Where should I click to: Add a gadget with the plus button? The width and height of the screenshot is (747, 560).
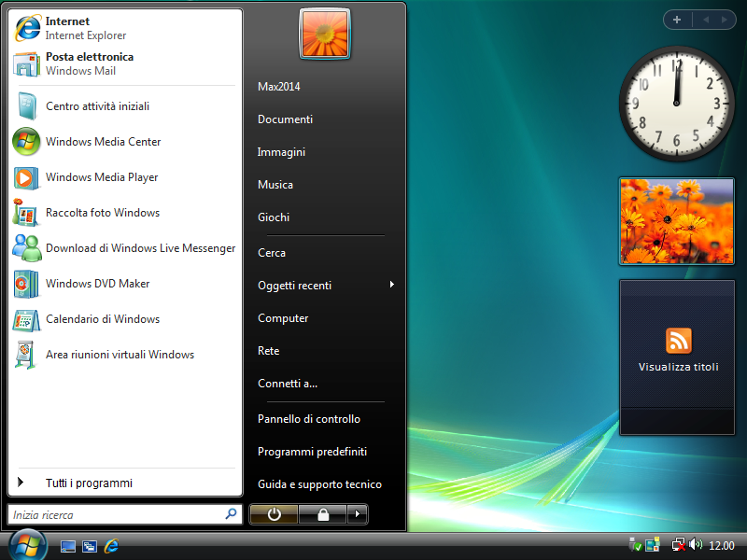click(x=677, y=20)
